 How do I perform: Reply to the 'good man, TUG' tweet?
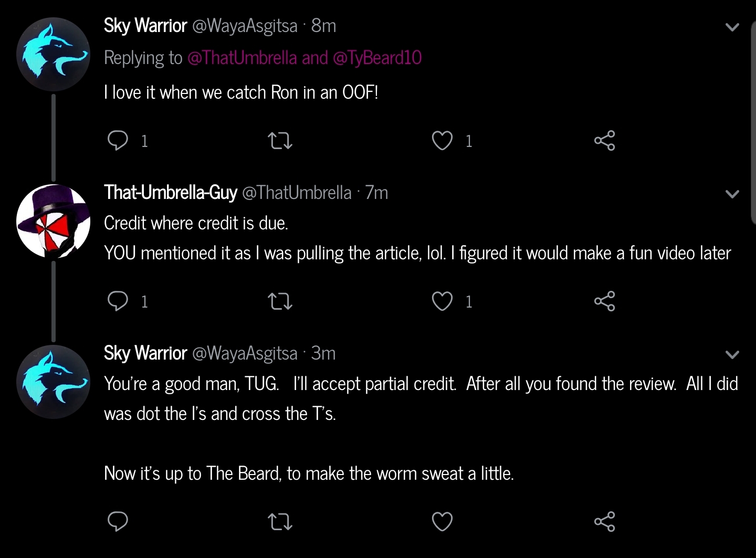118,521
